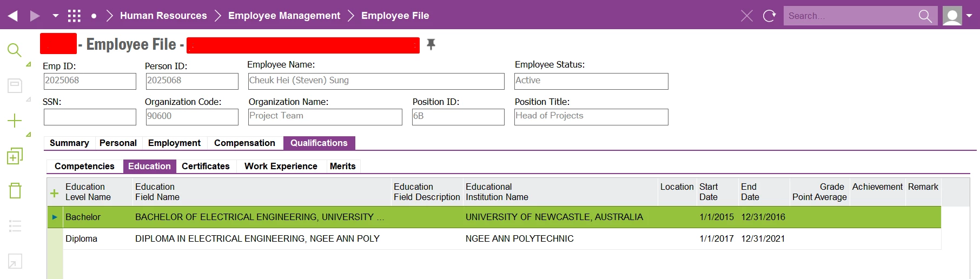Open the apps grid navigator
980x279 pixels.
(74, 16)
